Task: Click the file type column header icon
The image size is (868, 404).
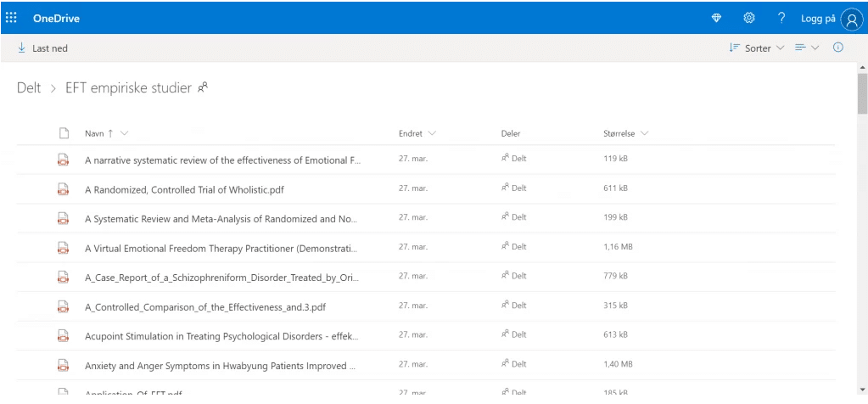Action: click(64, 132)
